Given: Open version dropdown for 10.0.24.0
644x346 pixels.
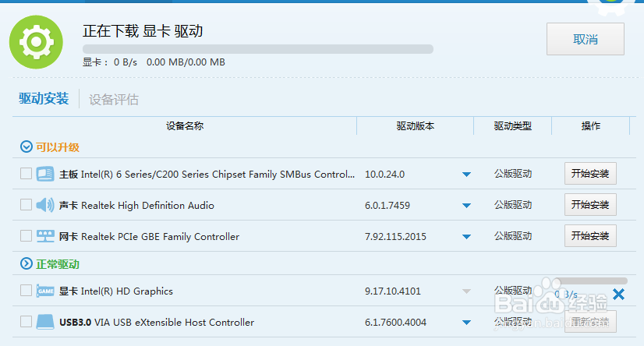Looking at the screenshot, I should (x=466, y=175).
